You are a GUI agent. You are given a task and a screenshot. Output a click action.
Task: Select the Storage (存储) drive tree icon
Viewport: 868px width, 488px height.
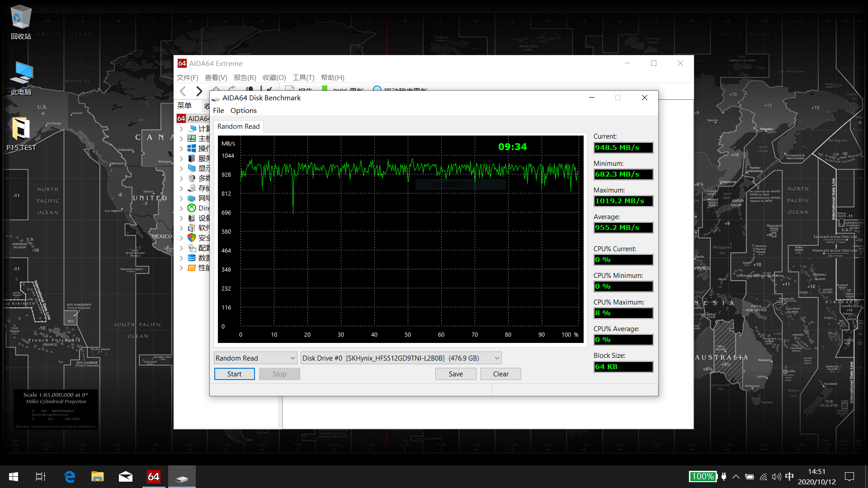[x=192, y=188]
